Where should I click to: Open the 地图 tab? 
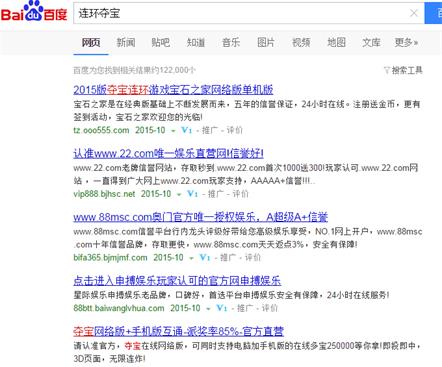(x=336, y=42)
